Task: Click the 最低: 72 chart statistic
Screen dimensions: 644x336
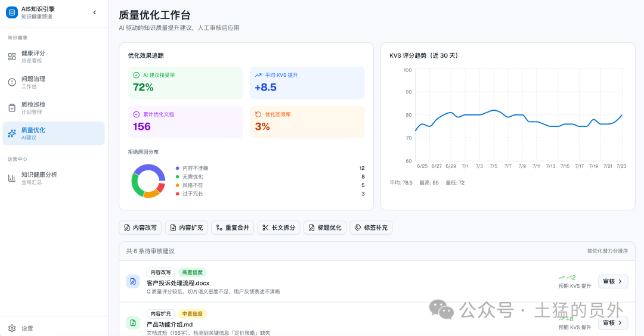Action: point(455,183)
